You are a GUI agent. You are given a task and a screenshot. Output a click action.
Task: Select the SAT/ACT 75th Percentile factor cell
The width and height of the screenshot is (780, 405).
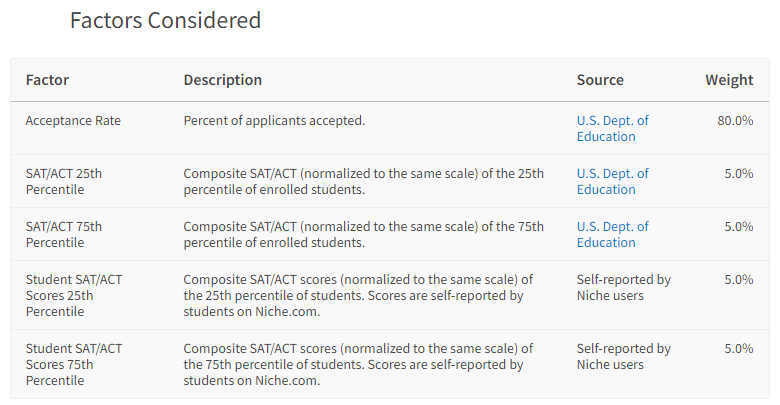[64, 234]
